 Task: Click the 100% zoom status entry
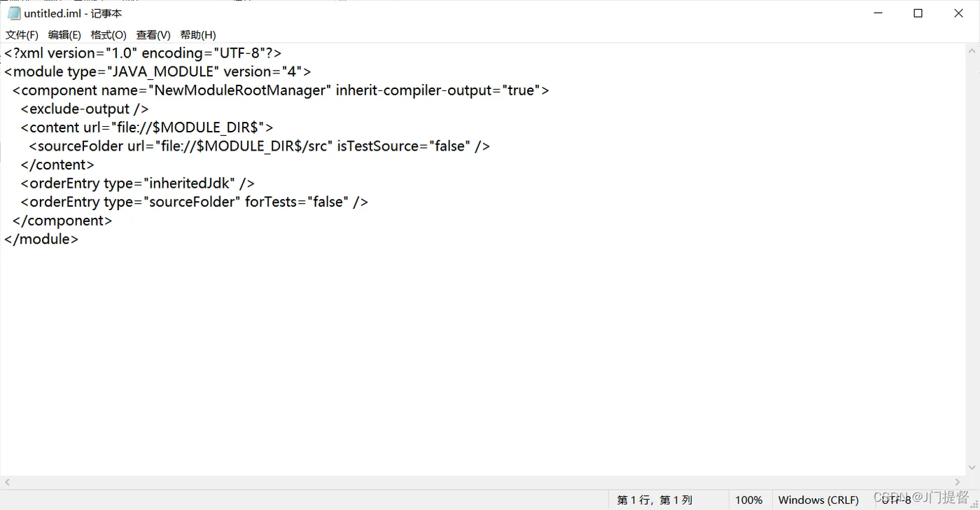(749, 500)
